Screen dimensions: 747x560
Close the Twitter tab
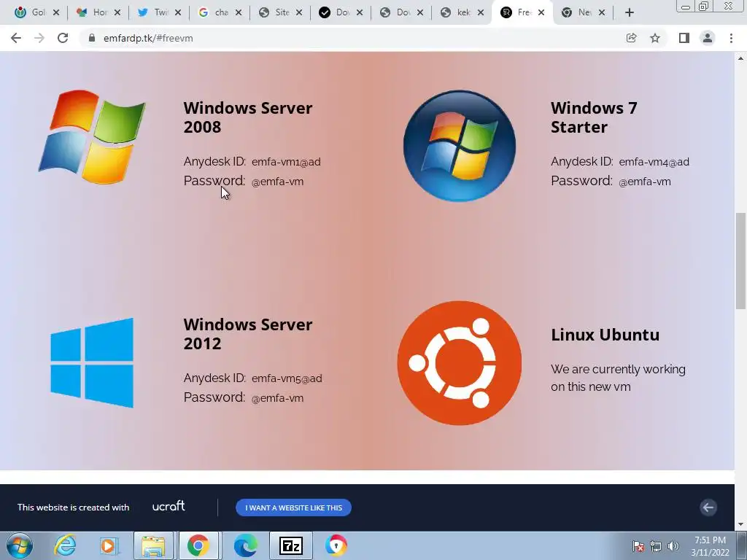(178, 12)
